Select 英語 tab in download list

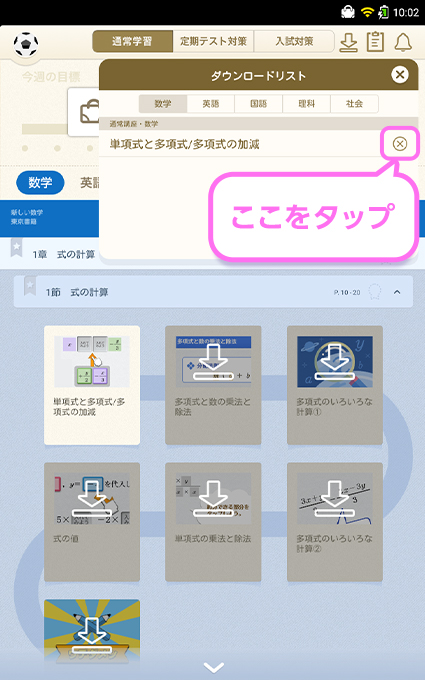(x=211, y=104)
